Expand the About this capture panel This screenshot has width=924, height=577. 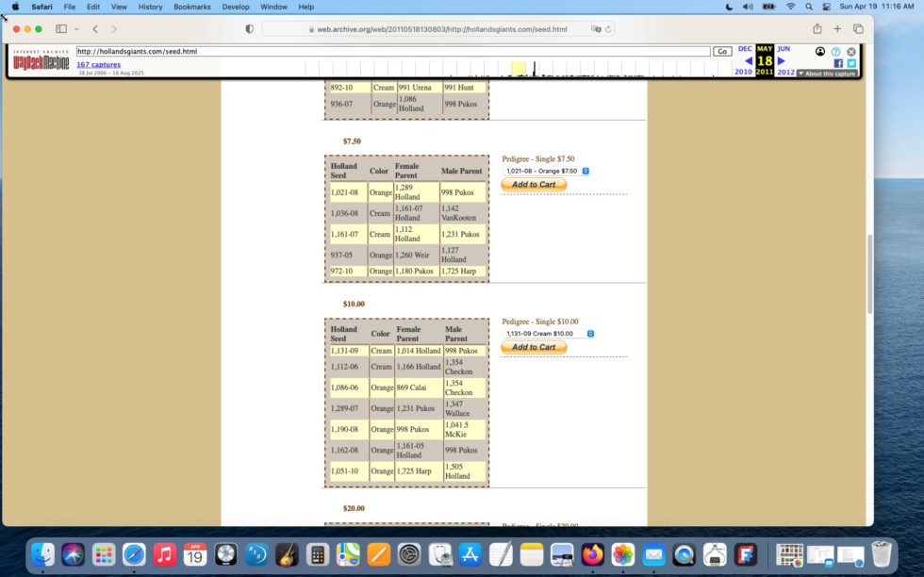pos(827,74)
